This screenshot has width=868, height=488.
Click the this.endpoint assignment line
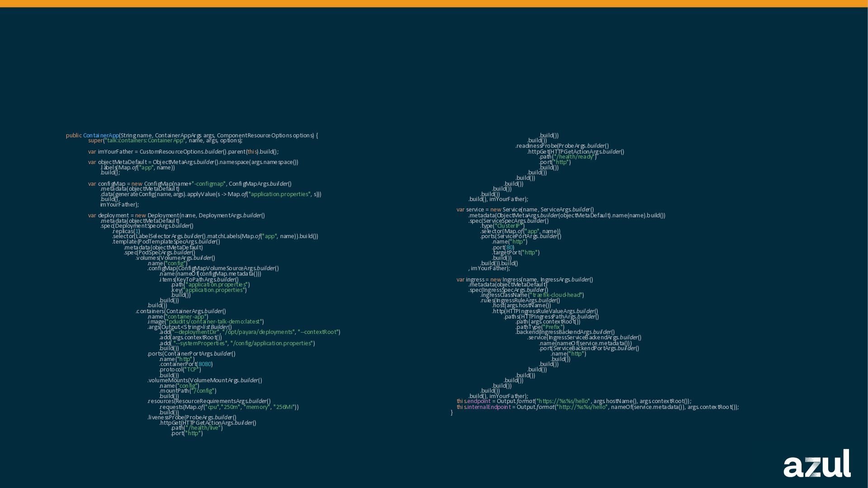(x=574, y=401)
